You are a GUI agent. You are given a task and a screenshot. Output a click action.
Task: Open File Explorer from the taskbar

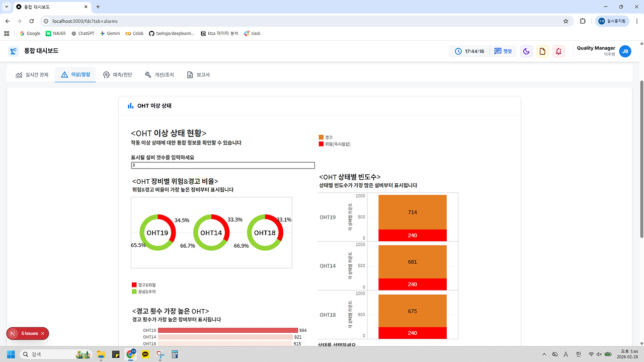pyautogui.click(x=100, y=354)
